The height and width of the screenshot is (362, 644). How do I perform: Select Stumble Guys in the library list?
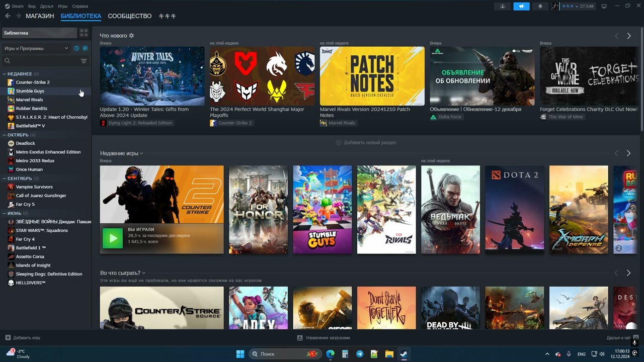tap(30, 91)
